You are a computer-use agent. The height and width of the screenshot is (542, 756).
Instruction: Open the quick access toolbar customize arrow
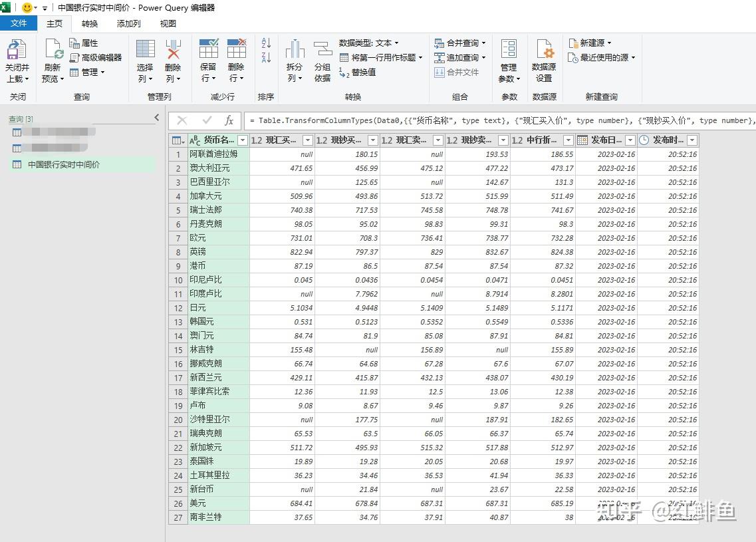[x=45, y=8]
